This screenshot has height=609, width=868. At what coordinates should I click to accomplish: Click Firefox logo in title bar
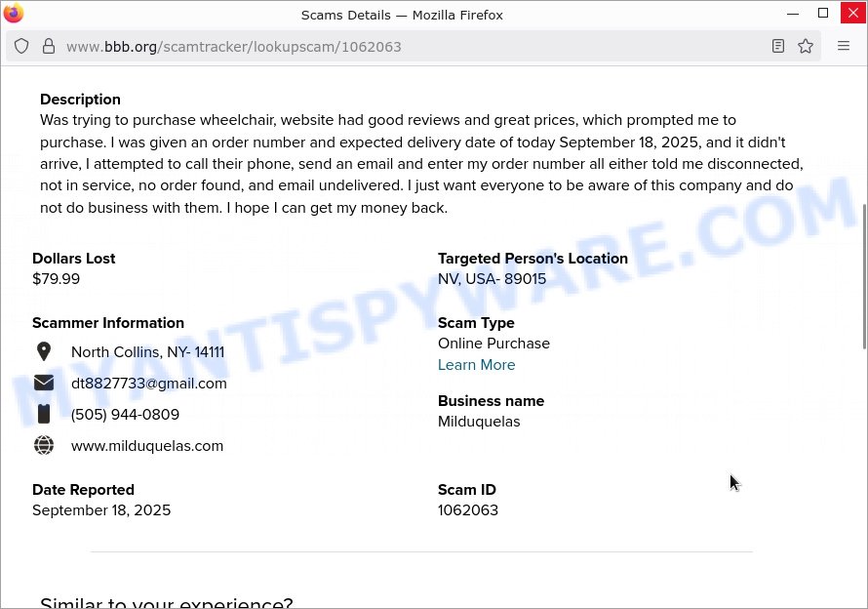pos(14,14)
